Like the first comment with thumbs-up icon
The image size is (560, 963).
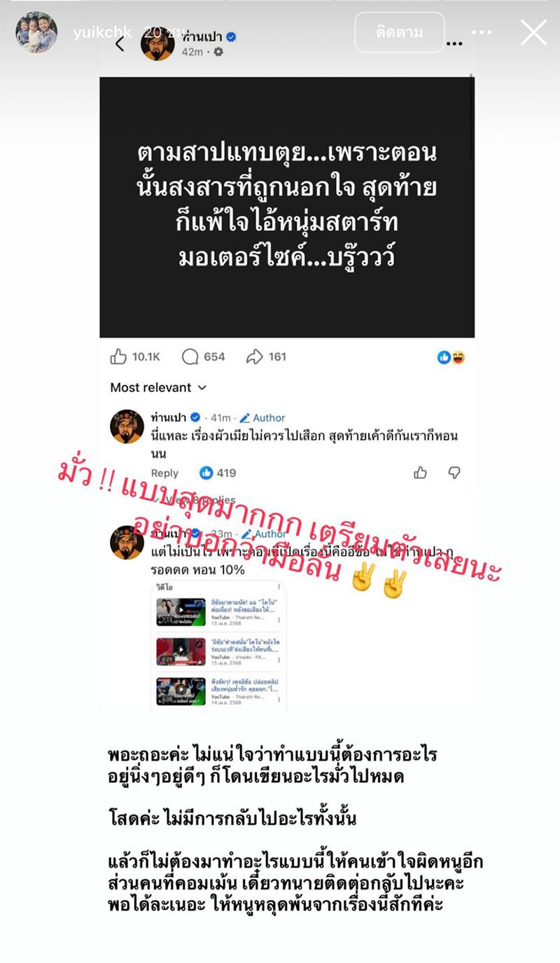tap(420, 473)
